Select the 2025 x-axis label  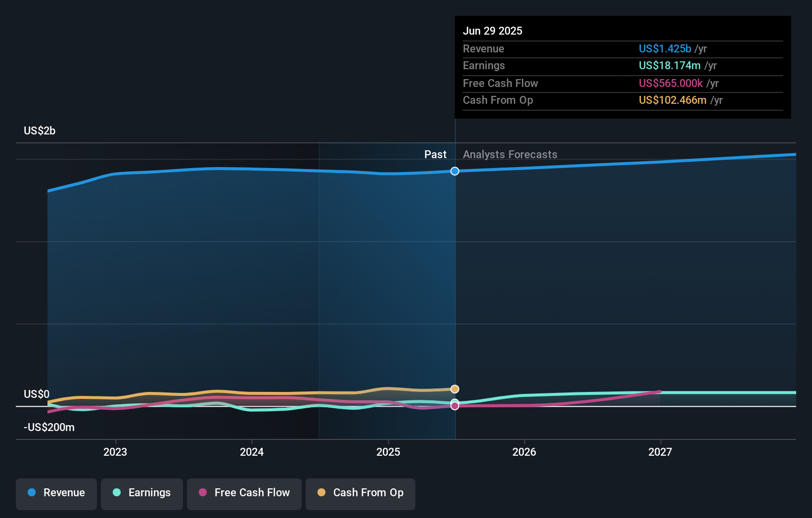point(388,452)
